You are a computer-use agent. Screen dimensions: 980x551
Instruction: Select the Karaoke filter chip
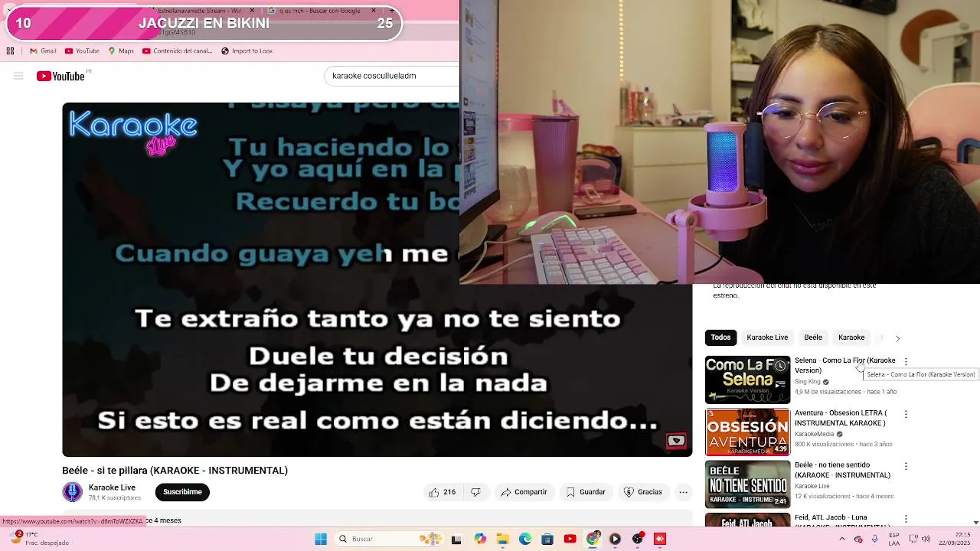[x=851, y=337]
